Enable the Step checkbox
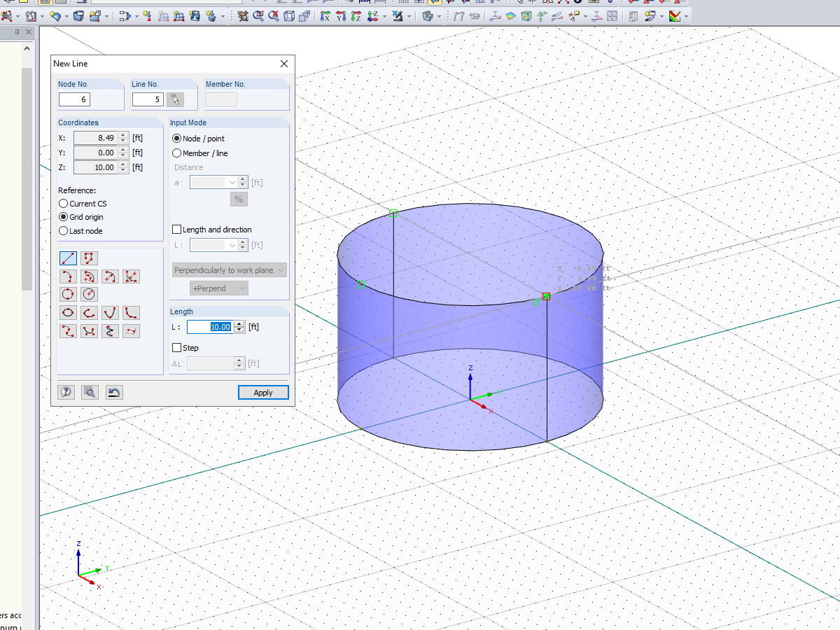840x630 pixels. click(176, 347)
